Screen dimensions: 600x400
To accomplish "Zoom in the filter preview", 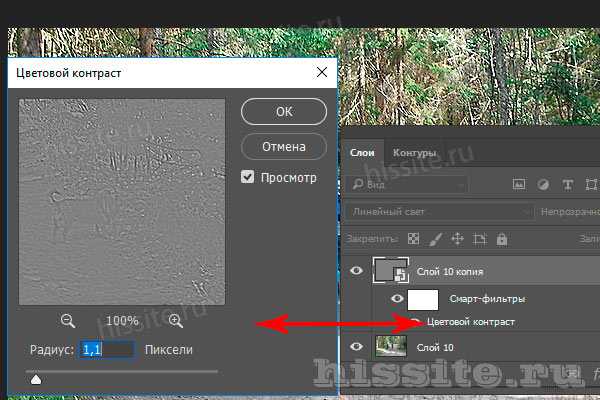I will point(176,321).
